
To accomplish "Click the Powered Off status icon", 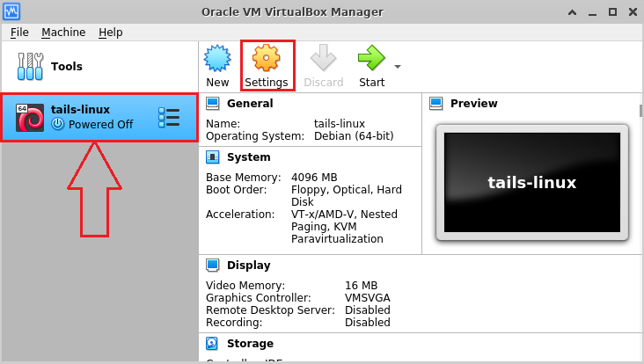I will point(58,124).
